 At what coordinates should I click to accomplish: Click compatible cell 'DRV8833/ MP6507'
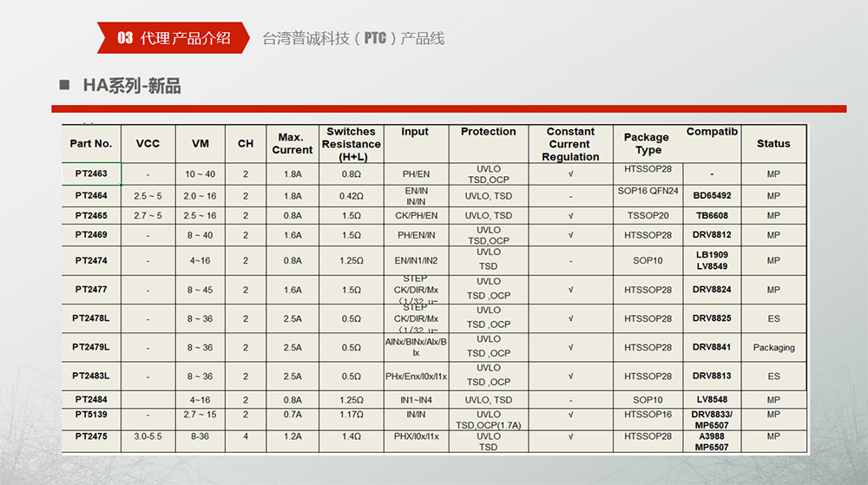712,420
